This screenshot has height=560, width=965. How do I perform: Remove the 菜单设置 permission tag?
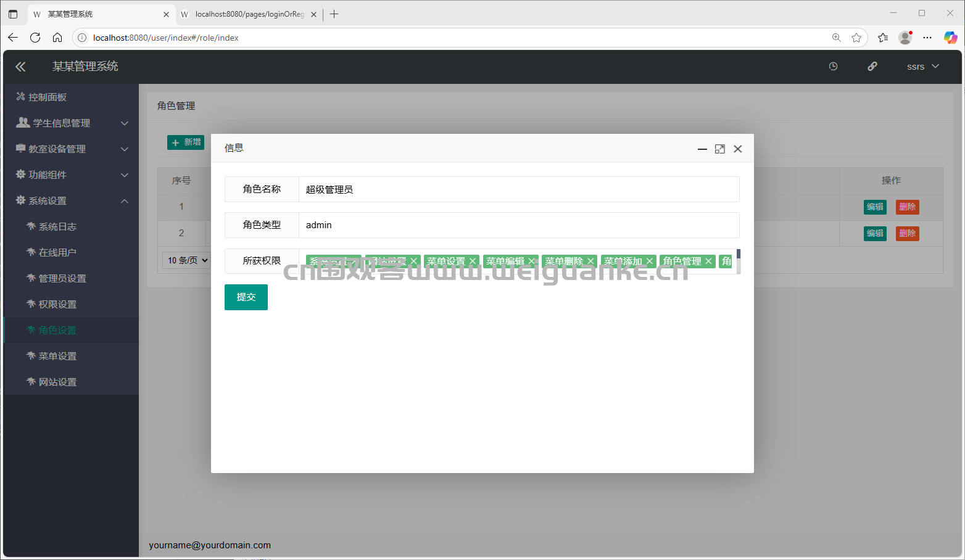click(473, 261)
